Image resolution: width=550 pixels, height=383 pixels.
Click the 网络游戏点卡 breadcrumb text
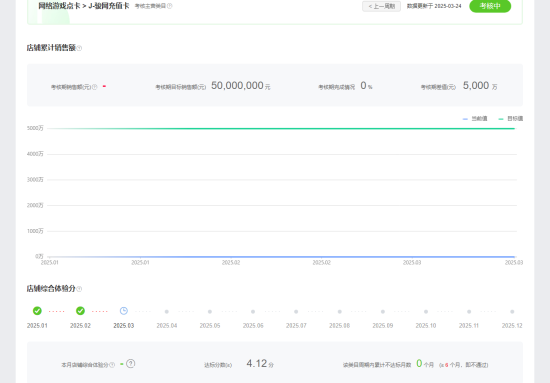pyautogui.click(x=59, y=6)
